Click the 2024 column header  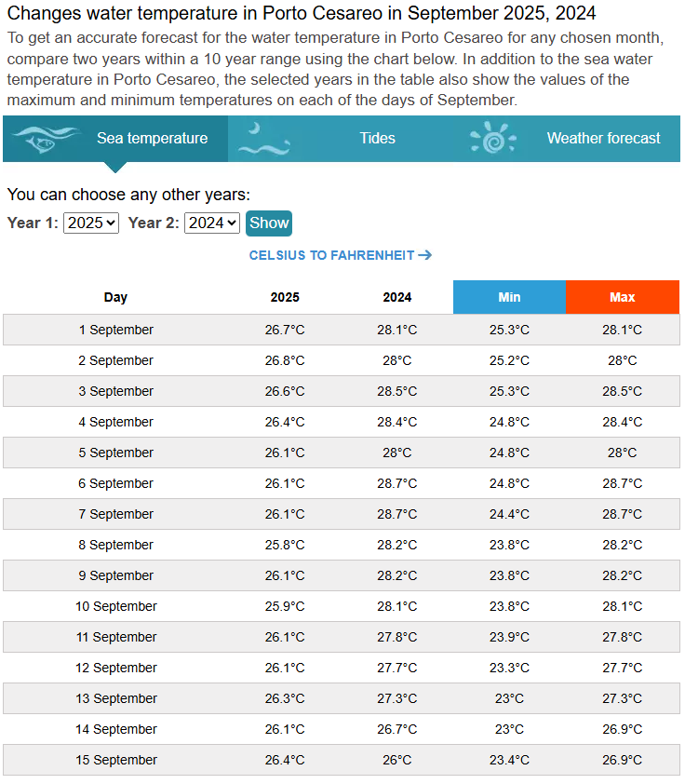tap(397, 297)
